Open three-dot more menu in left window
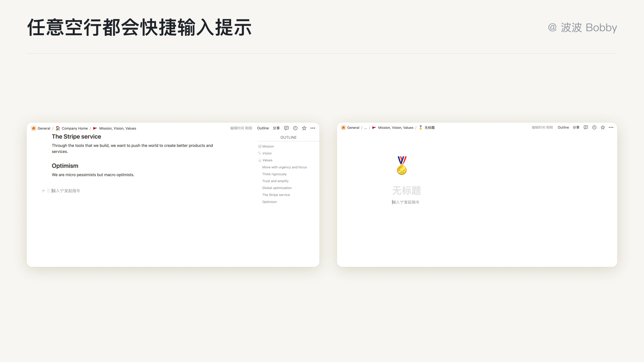This screenshot has width=644, height=362. 313,128
